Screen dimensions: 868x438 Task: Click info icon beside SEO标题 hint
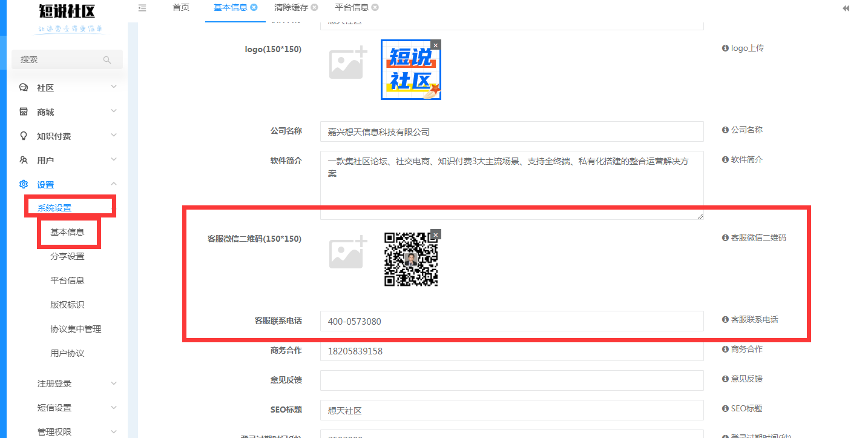pyautogui.click(x=725, y=408)
